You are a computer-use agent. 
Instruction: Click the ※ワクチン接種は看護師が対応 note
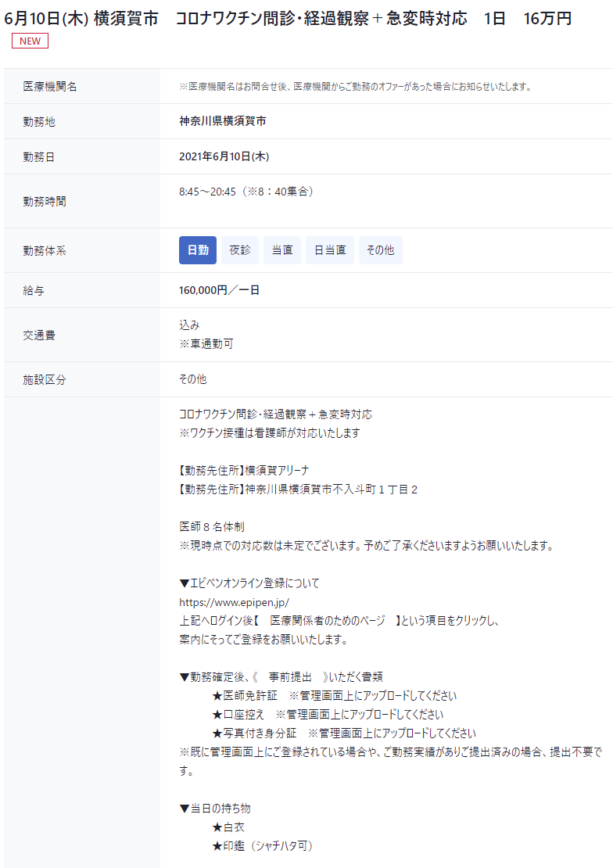[x=270, y=433]
